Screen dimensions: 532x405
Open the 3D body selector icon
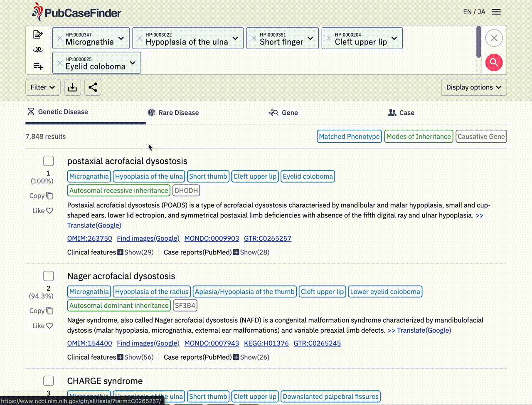tap(38, 49)
